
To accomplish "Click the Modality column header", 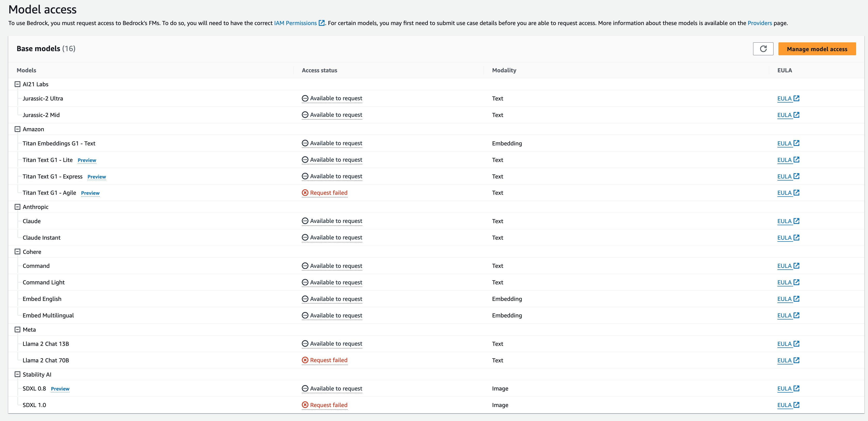I will pyautogui.click(x=504, y=71).
